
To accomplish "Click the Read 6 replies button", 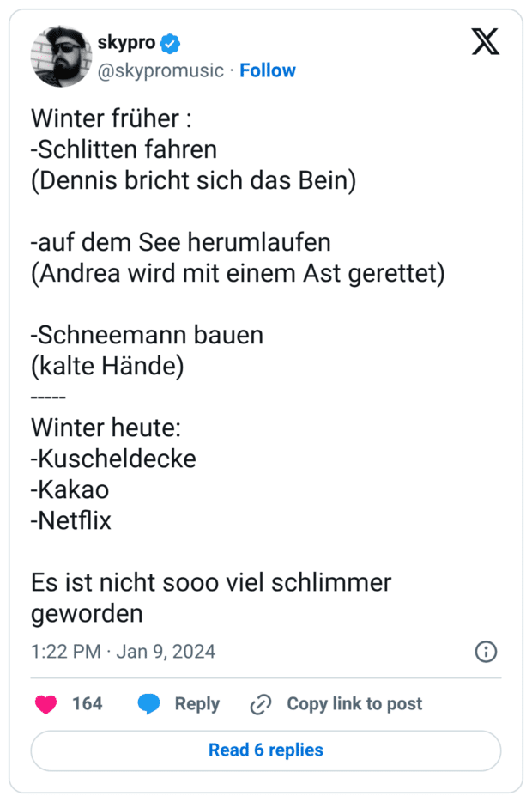I will click(x=265, y=750).
